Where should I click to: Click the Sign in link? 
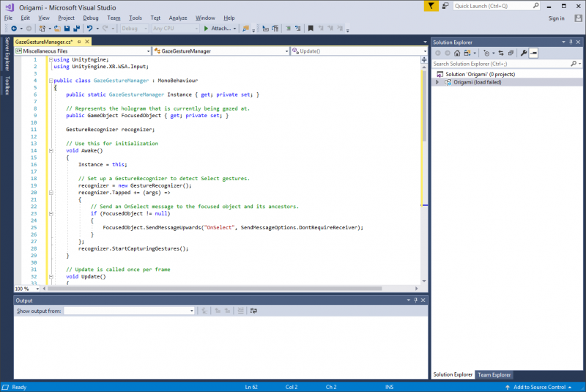pos(556,18)
